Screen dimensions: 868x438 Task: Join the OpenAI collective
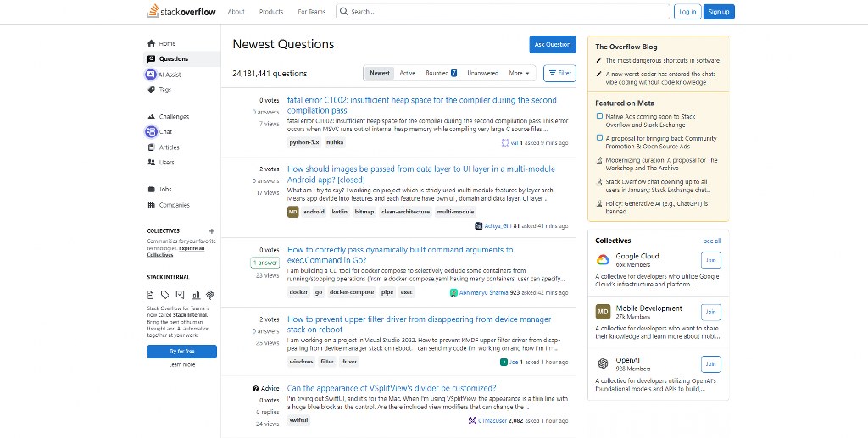(711, 364)
